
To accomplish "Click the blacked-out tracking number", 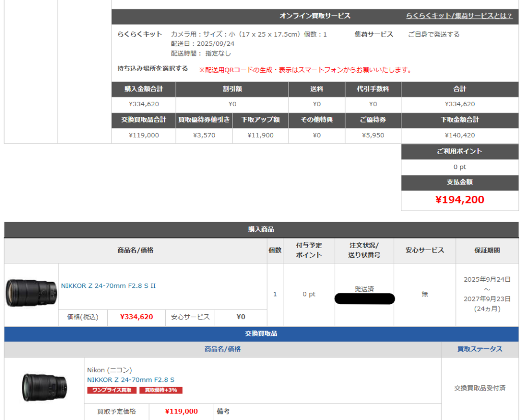I will tap(364, 299).
